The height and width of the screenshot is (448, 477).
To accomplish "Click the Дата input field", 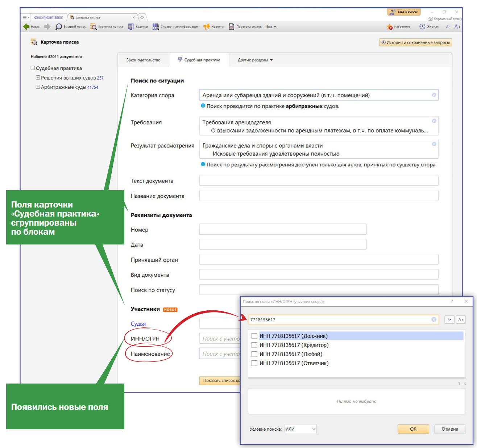I will [283, 244].
